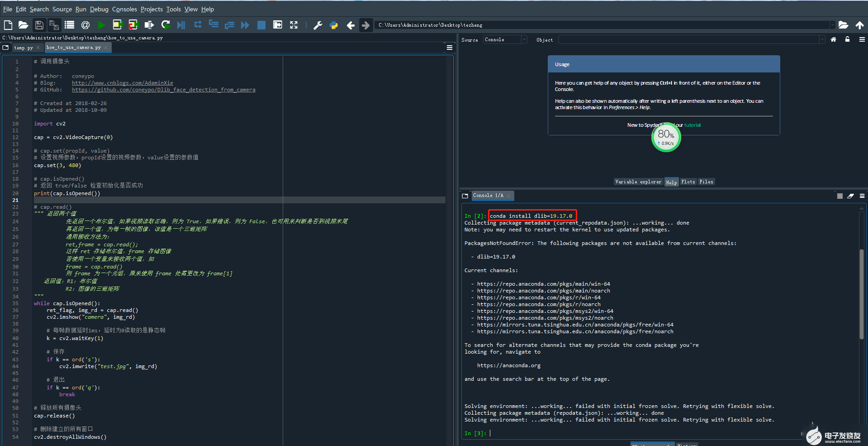The height and width of the screenshot is (446, 868).
Task: Go to the Help pane home
Action: coord(833,39)
